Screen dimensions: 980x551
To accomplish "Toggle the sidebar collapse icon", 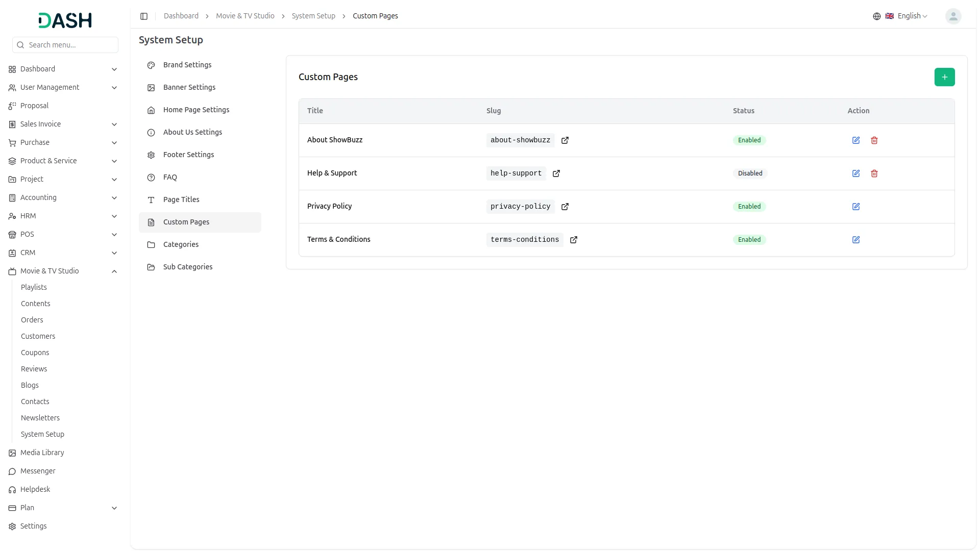I will pos(144,16).
